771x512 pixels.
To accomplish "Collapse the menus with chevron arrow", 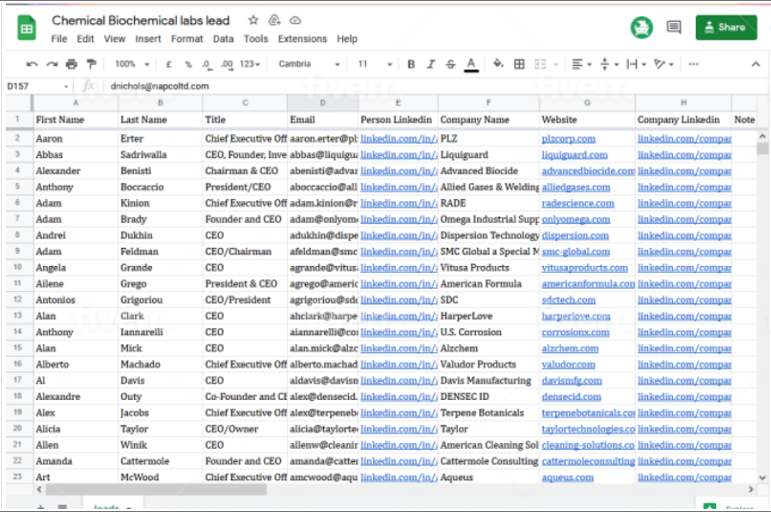I will pyautogui.click(x=756, y=64).
